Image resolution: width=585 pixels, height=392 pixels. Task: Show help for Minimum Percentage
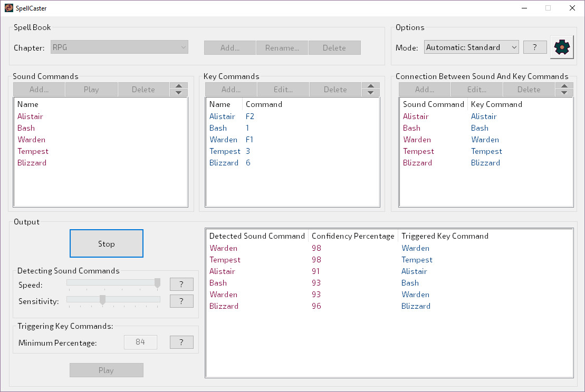181,342
